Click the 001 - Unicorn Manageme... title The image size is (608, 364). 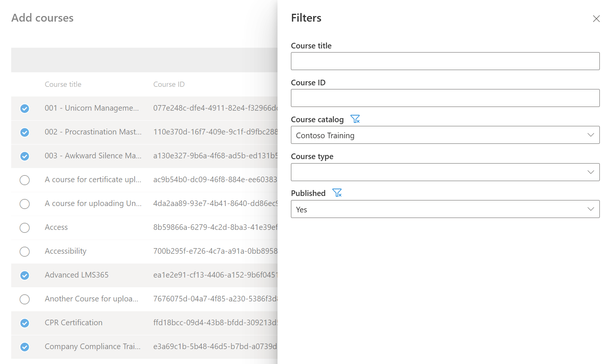point(92,108)
